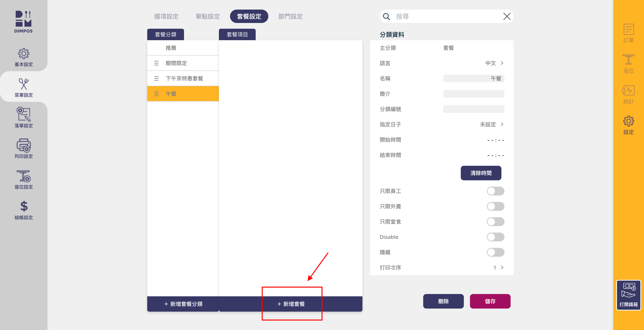This screenshot has width=644, height=330.
Task: Switch to 單點設定 tab
Action: 208,16
